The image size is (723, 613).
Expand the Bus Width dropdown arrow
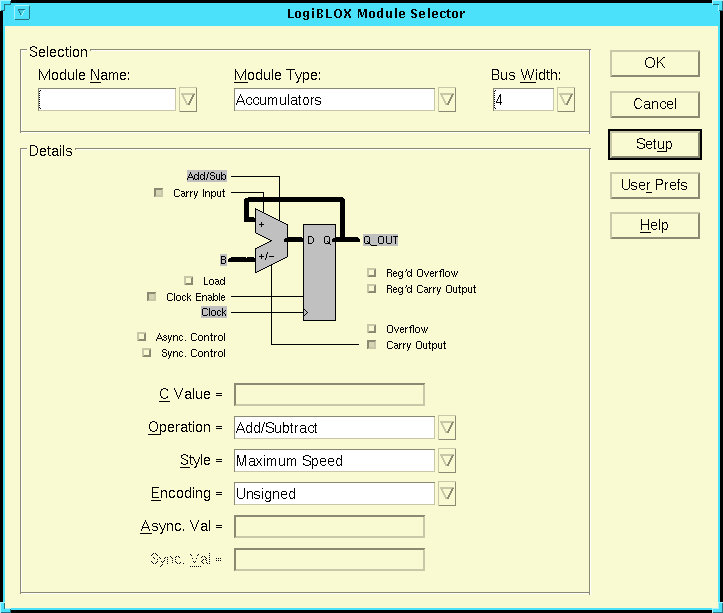565,100
